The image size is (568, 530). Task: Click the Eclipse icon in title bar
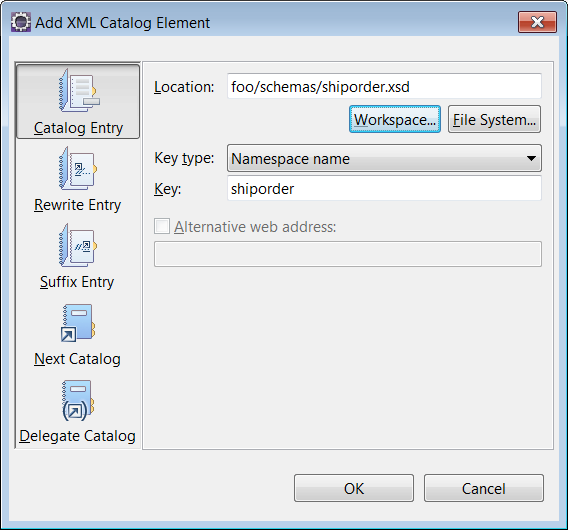pyautogui.click(x=21, y=22)
